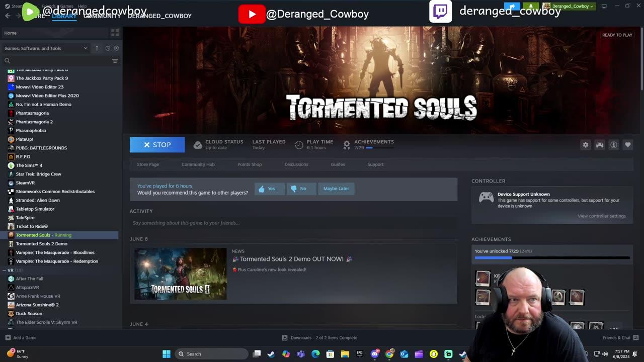This screenshot has width=644, height=362.
Task: Select Arizona Sunshine 2 in VR list
Action: pos(37,305)
